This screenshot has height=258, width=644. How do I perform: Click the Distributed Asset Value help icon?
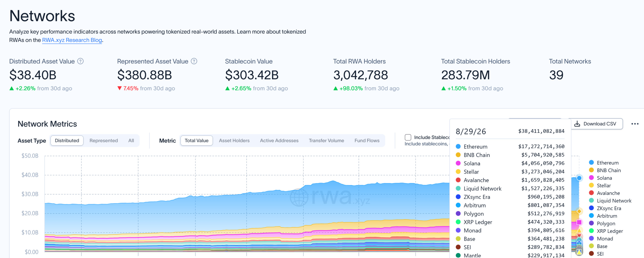pos(80,61)
